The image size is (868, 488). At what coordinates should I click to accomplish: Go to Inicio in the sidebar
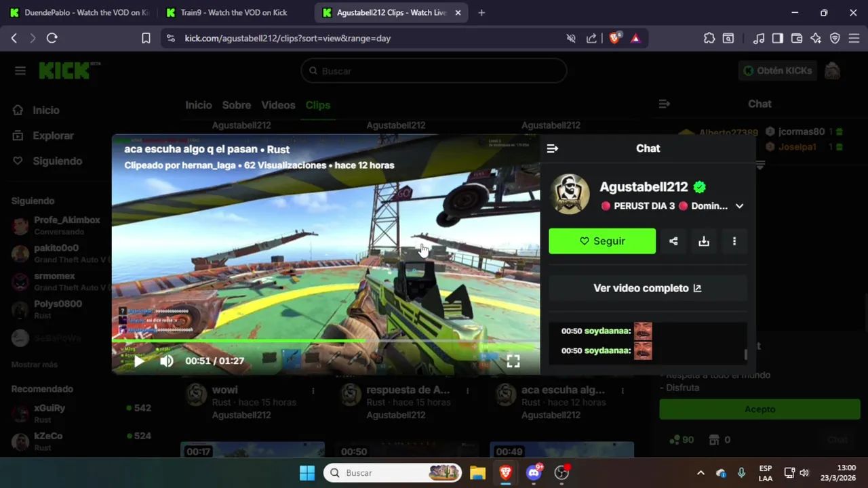click(46, 110)
